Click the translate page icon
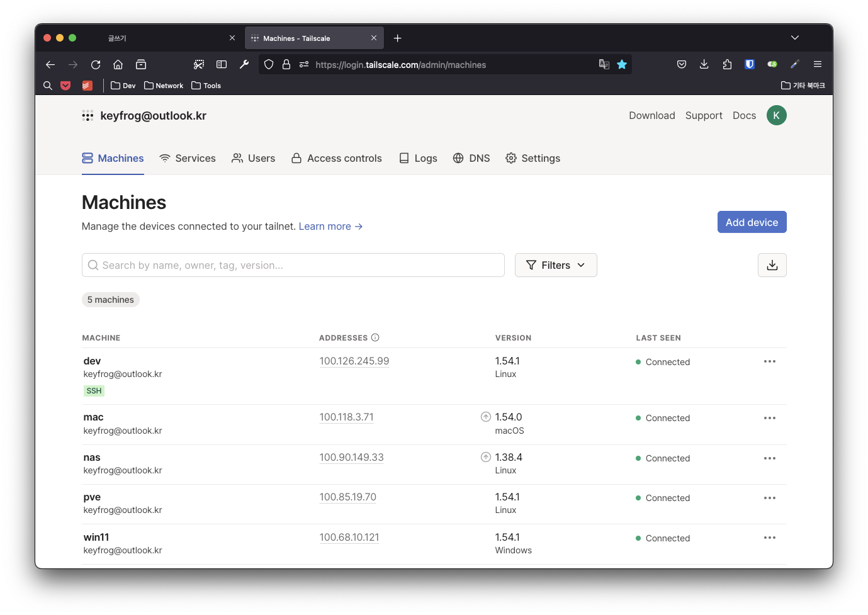This screenshot has width=868, height=615. [x=604, y=64]
